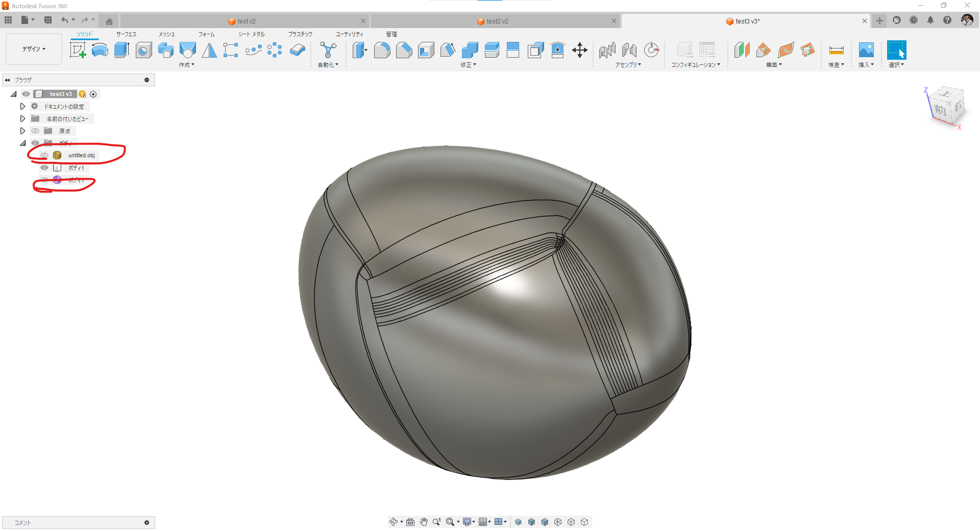Toggle visibility of test3 v3 root component
The width and height of the screenshot is (980, 531).
tap(26, 94)
